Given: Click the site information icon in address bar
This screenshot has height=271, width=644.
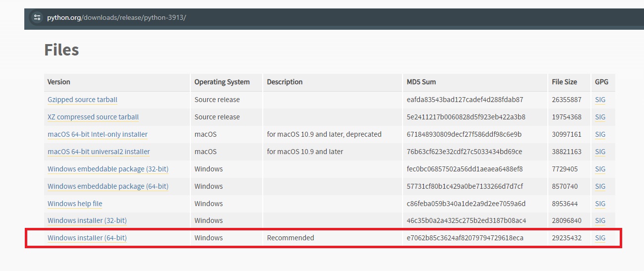Looking at the screenshot, I should click(37, 18).
